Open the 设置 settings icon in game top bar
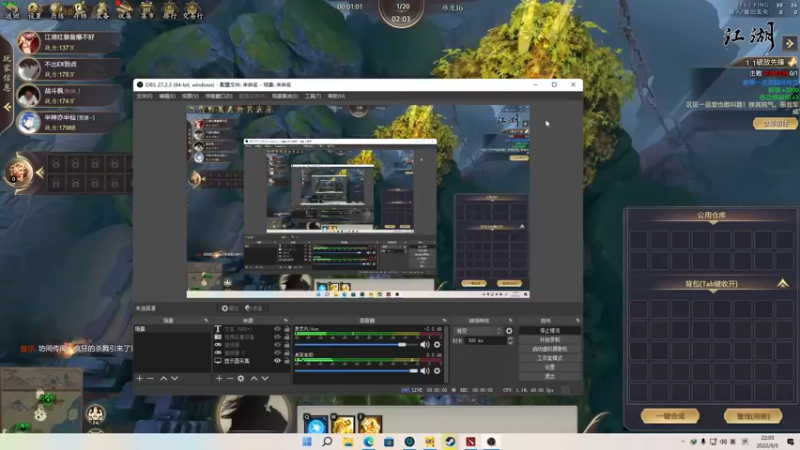 [x=34, y=9]
